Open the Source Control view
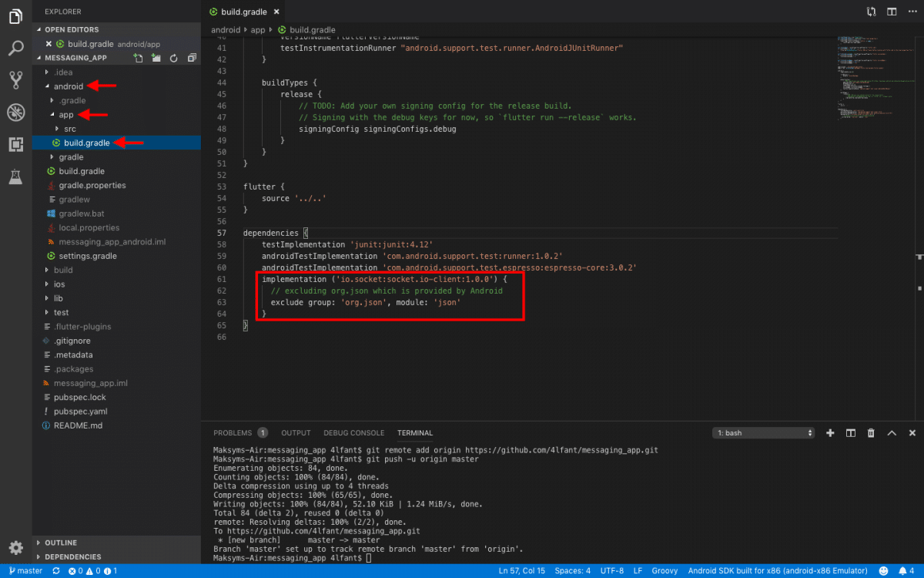This screenshot has width=924, height=578. (x=15, y=80)
